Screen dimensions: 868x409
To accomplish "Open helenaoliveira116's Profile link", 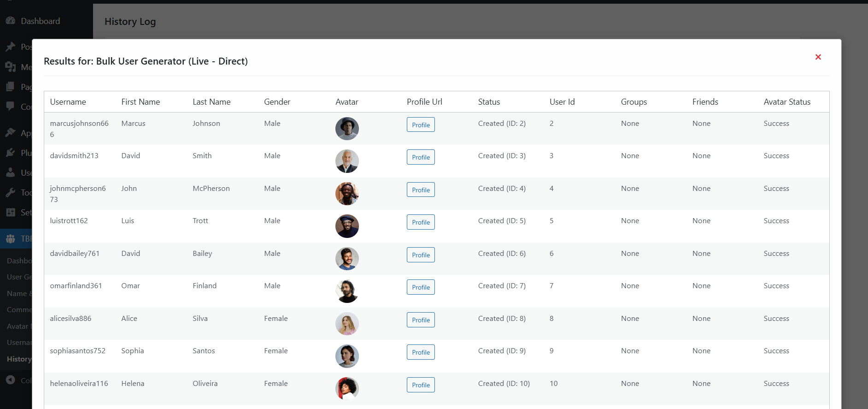I will [420, 385].
